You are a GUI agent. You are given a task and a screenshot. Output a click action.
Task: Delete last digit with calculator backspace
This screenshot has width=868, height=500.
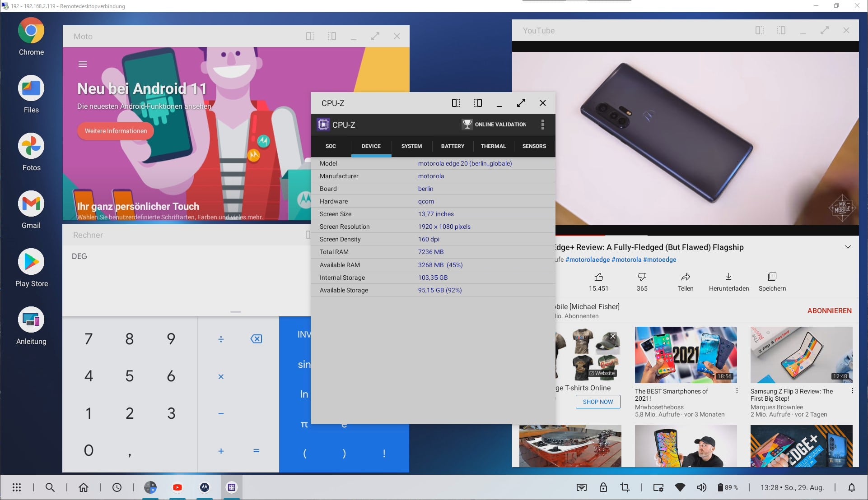pos(256,339)
